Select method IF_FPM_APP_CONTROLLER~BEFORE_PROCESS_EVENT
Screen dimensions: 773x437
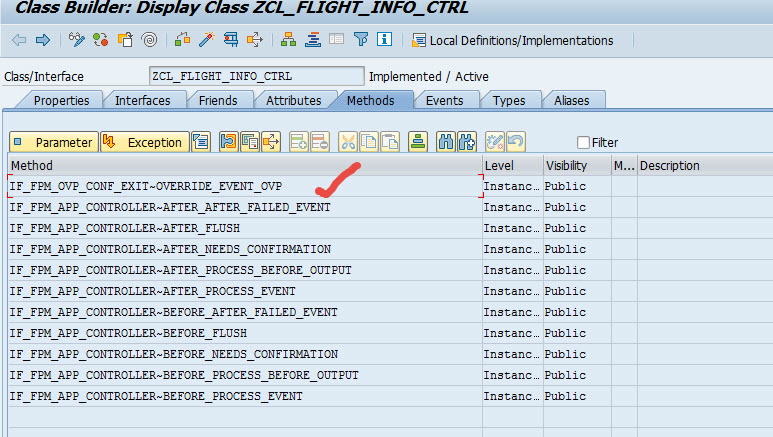[245, 397]
